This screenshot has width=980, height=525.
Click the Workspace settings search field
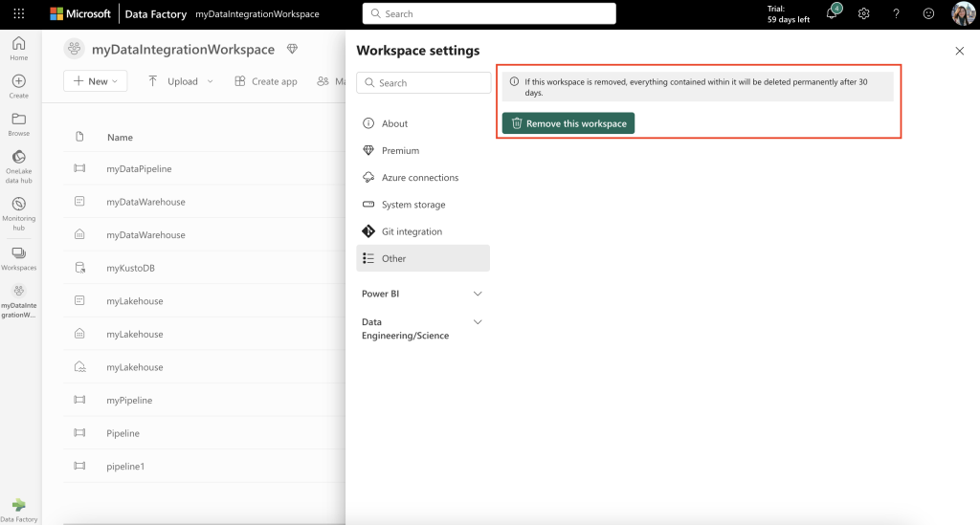pyautogui.click(x=424, y=82)
